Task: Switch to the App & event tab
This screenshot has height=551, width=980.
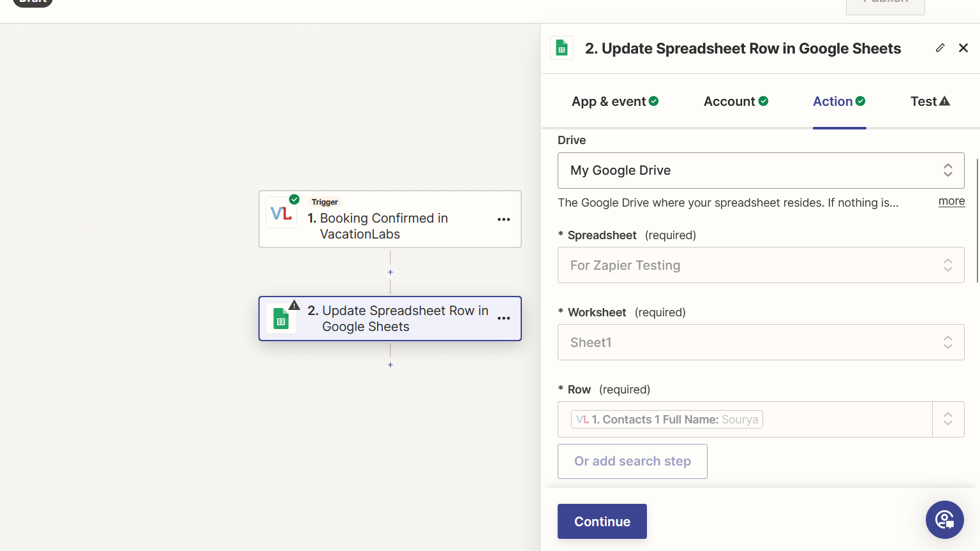Action: click(614, 101)
